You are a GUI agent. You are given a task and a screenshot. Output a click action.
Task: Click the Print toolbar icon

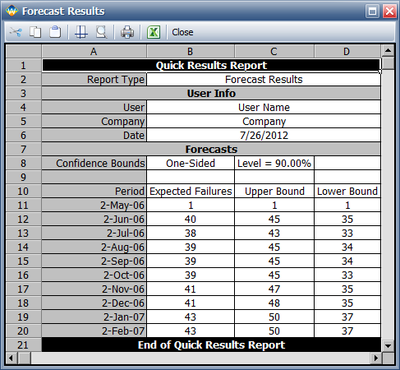coord(127,32)
